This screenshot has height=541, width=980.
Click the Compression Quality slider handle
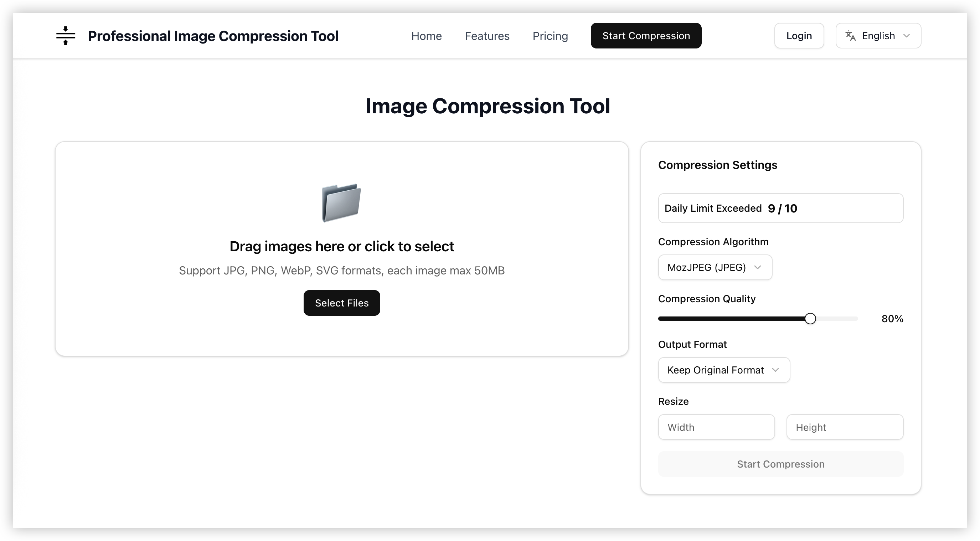click(810, 319)
